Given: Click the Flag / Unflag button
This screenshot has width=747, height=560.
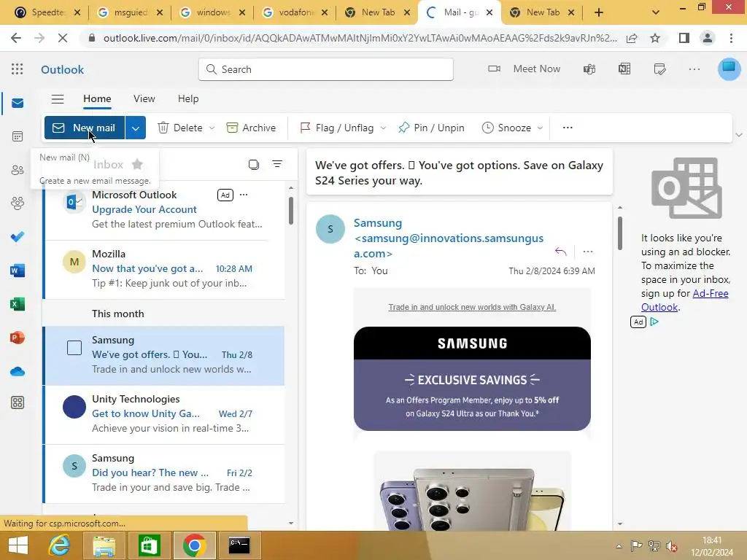Looking at the screenshot, I should coord(337,128).
